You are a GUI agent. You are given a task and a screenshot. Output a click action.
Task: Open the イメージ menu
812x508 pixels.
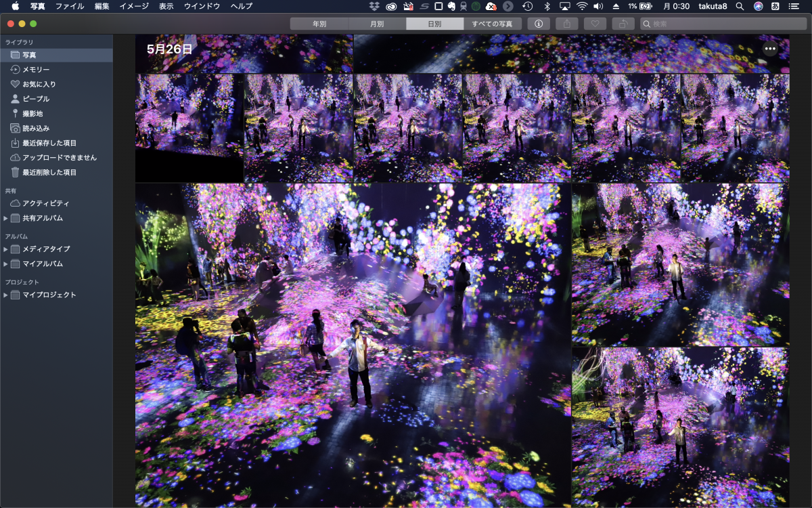point(134,6)
